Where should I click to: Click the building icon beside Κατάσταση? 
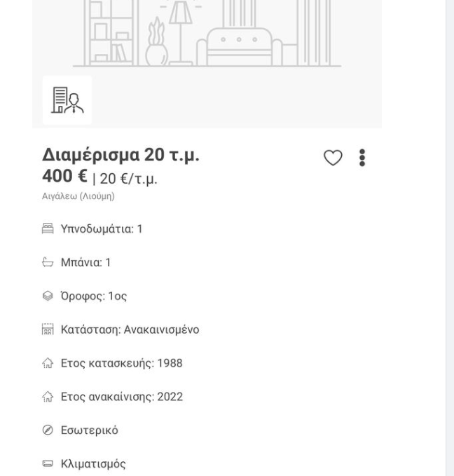[x=48, y=329]
